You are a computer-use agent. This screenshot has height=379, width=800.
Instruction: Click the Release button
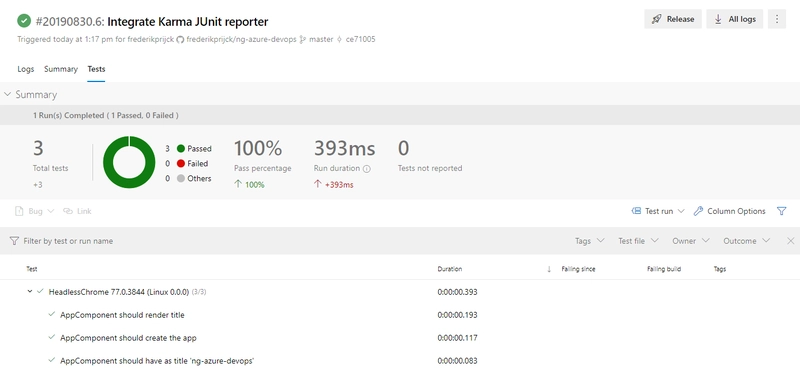coord(673,19)
